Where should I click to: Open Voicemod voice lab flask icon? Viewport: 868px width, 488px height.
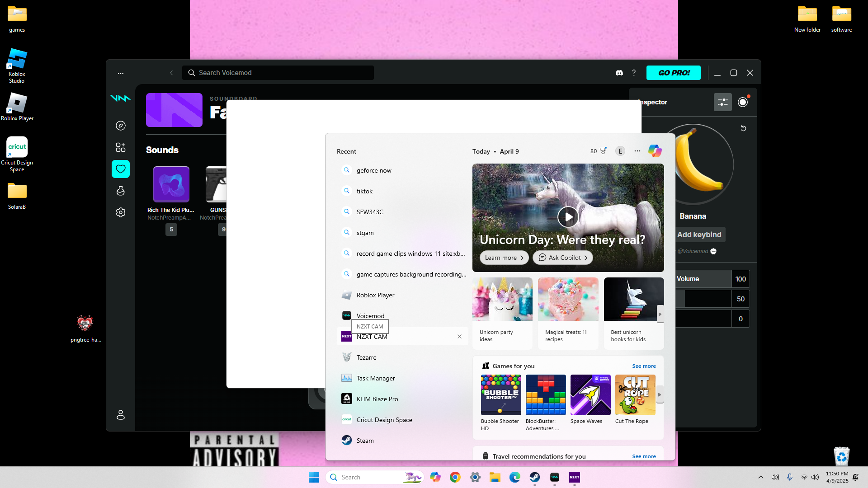point(121,191)
